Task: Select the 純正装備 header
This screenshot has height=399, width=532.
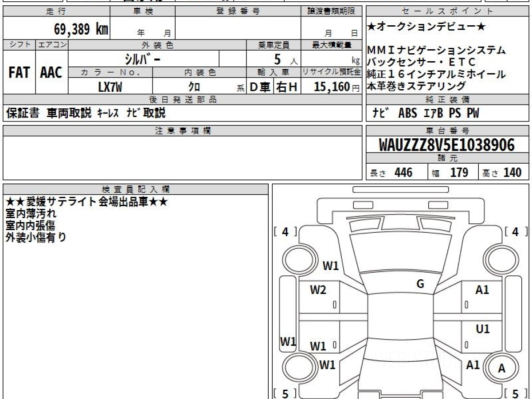Action: pyautogui.click(x=447, y=99)
